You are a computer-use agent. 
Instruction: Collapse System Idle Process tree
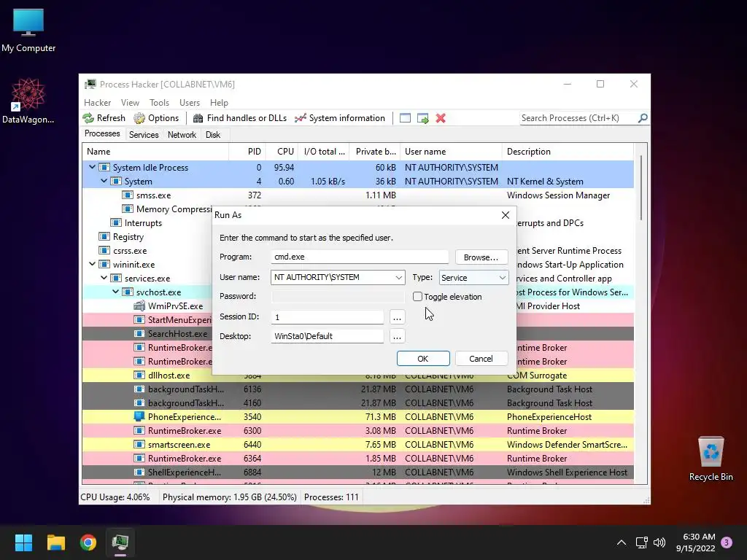tap(93, 167)
